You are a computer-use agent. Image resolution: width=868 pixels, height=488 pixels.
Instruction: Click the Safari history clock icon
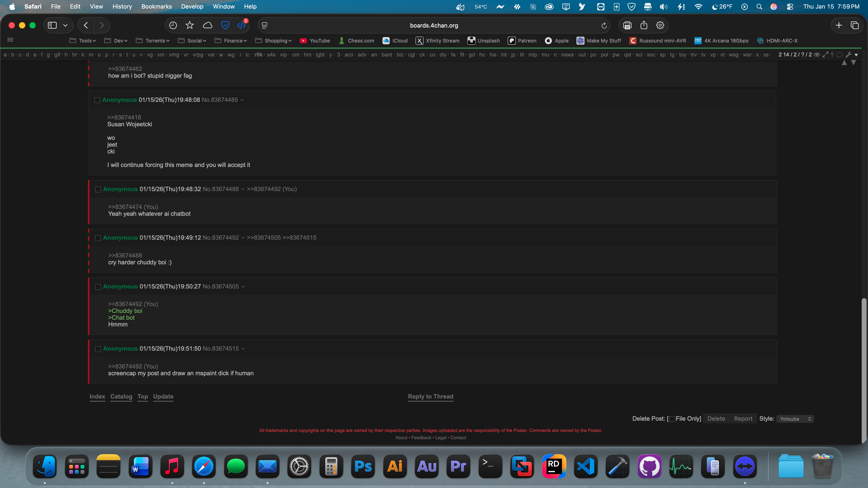tap(173, 25)
